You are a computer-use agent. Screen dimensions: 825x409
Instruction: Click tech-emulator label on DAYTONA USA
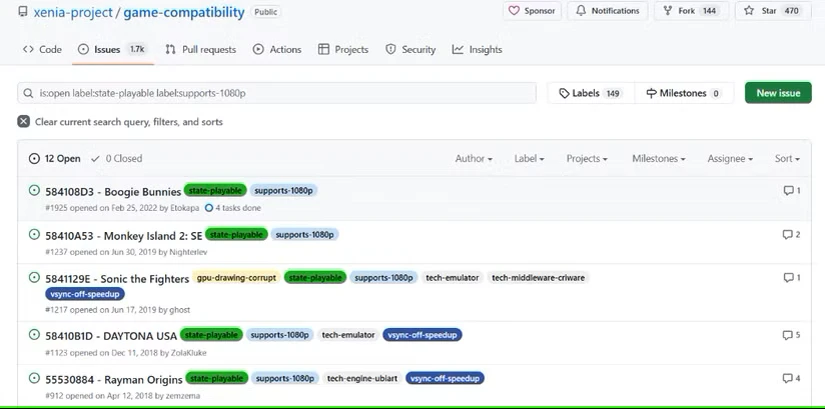[x=348, y=335]
